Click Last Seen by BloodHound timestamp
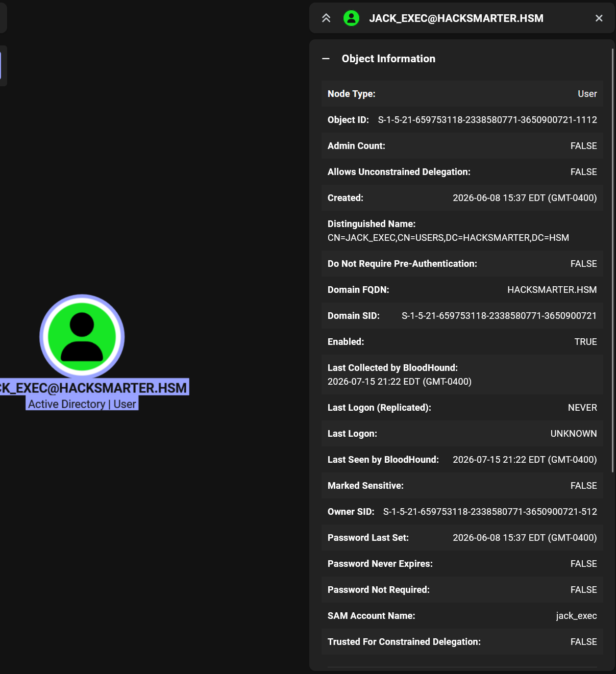 [525, 460]
